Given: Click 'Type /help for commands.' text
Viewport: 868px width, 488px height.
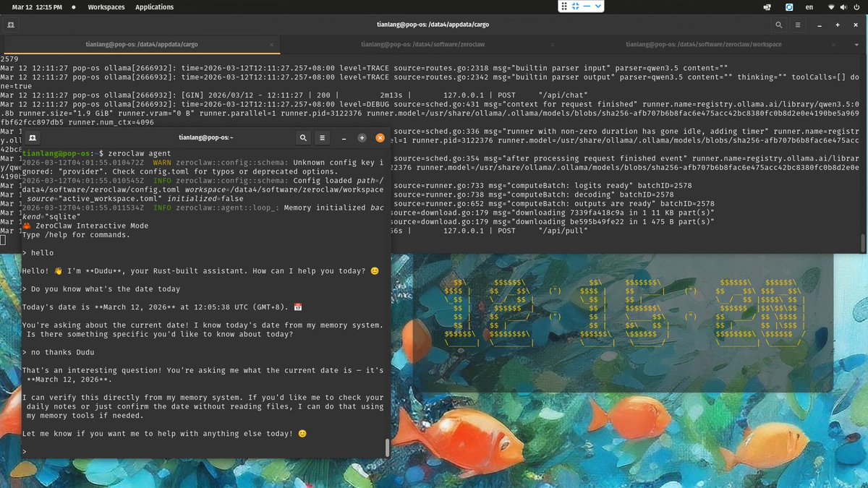Looking at the screenshot, I should [x=76, y=235].
